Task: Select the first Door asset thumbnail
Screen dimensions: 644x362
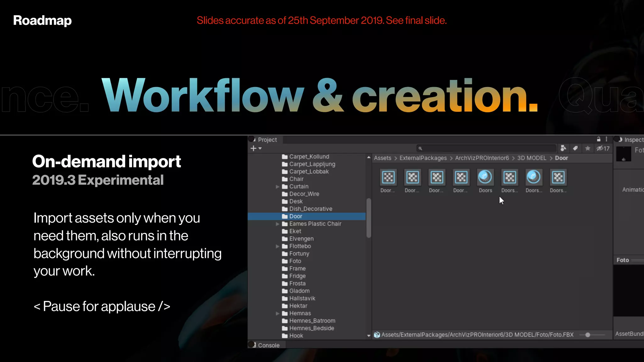Action: (x=388, y=178)
